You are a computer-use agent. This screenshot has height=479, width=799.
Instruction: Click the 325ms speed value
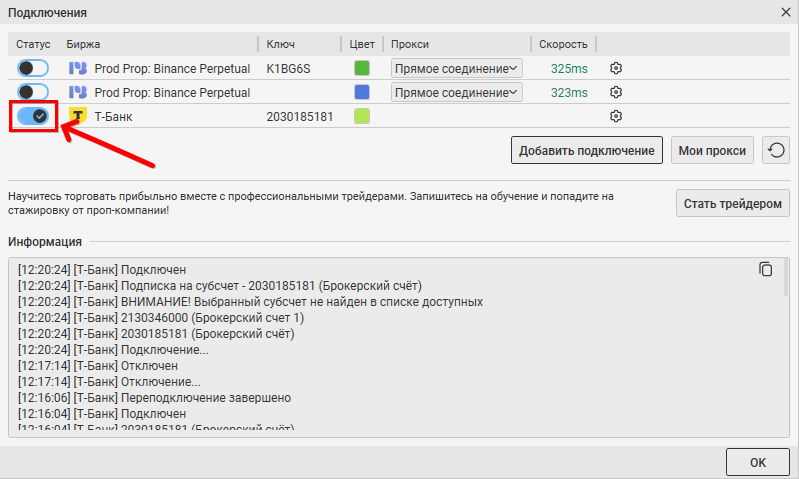pyautogui.click(x=569, y=69)
